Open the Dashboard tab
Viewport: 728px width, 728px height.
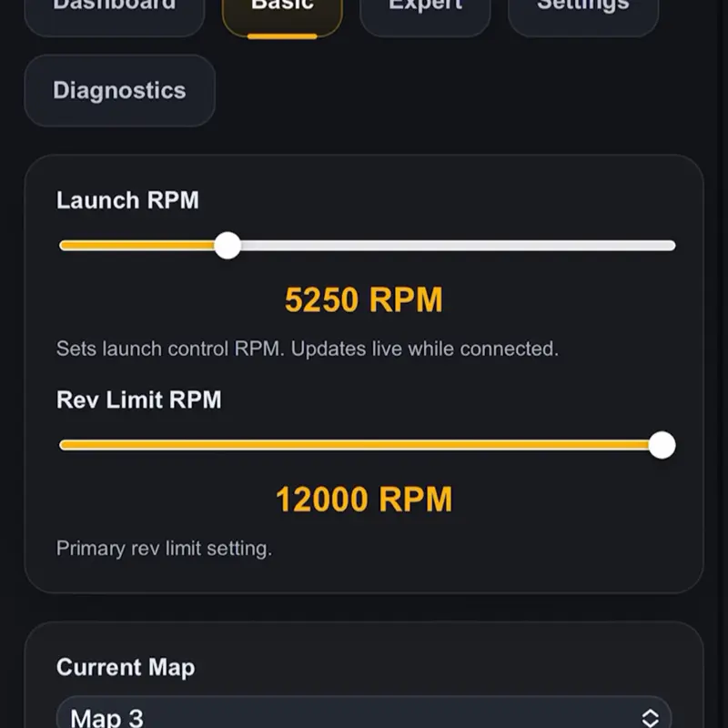click(115, 9)
